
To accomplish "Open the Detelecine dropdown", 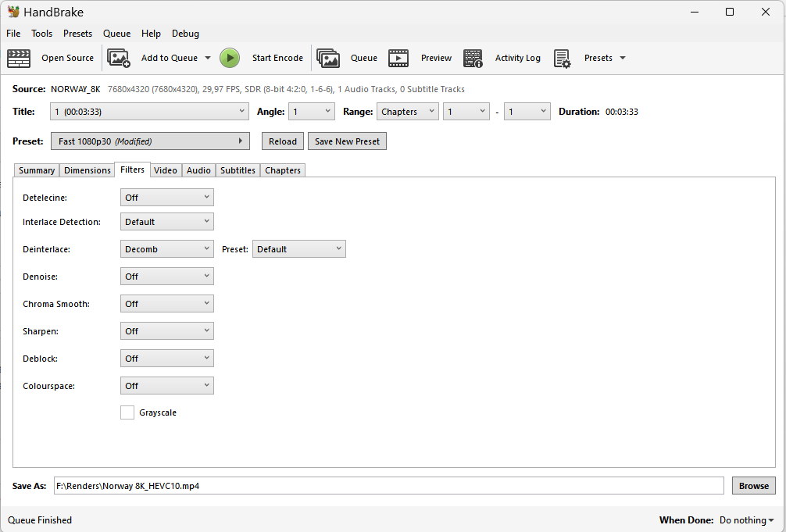I will 167,198.
